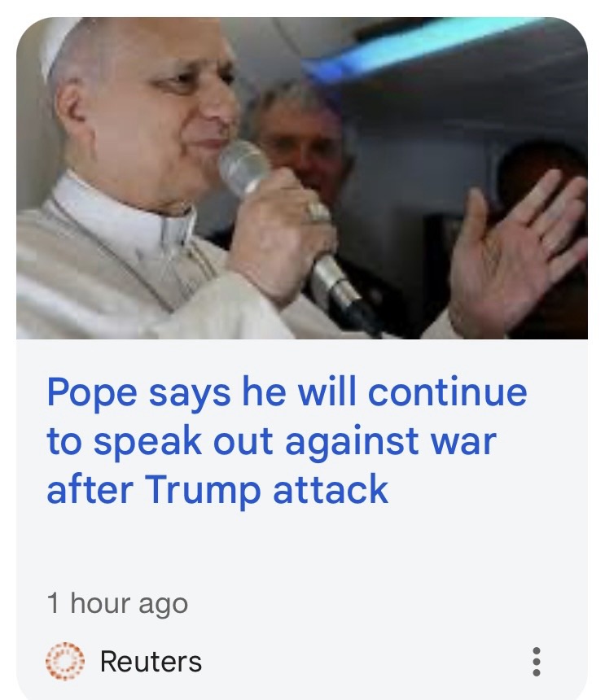The image size is (605, 700).
Task: Tap "to speak out against war" text line
Action: click(x=271, y=441)
